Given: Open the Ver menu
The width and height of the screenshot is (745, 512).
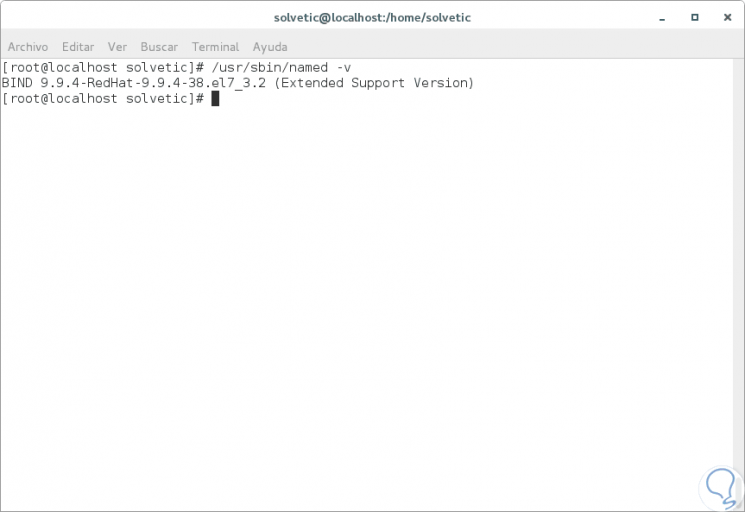Looking at the screenshot, I should (x=117, y=47).
